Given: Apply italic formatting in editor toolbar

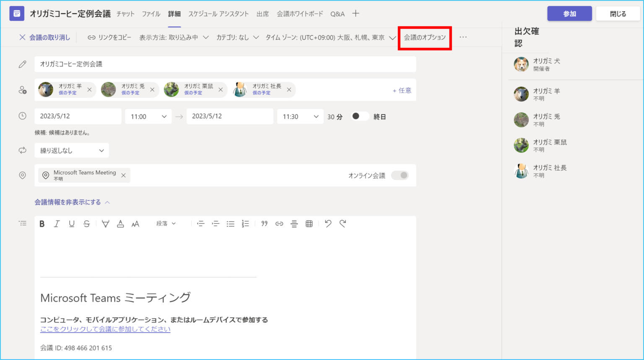Looking at the screenshot, I should coord(57,224).
